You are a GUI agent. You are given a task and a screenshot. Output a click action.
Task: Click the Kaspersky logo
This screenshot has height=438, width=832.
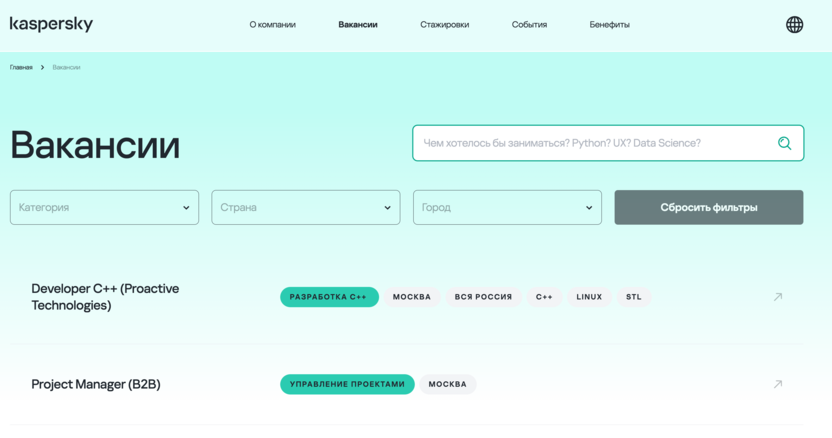coord(51,24)
